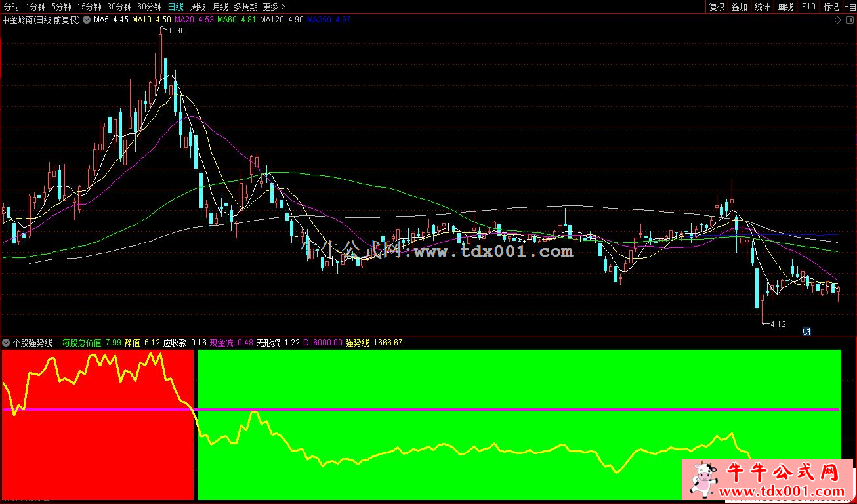Image resolution: width=857 pixels, height=504 pixels.
Task: Select the 日线 daily period tab
Action: [176, 7]
